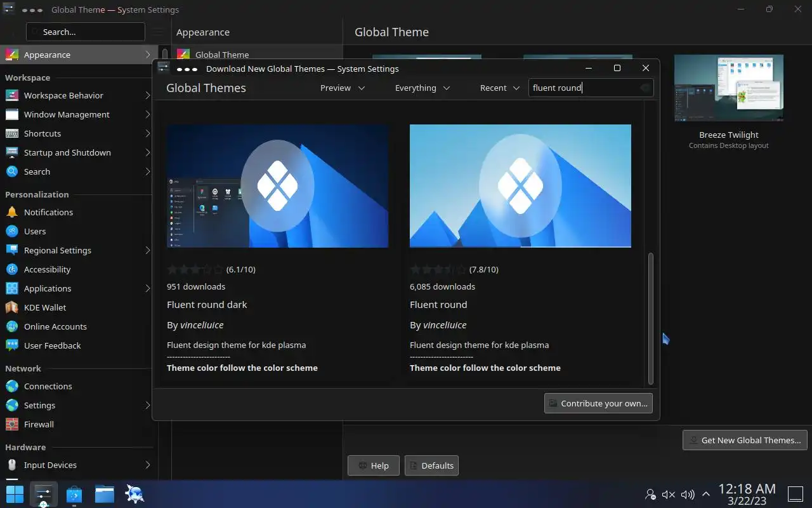The image size is (812, 508).
Task: Open the Preview view mode dropdown
Action: (343, 88)
